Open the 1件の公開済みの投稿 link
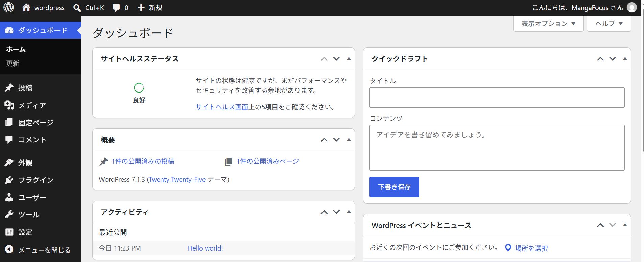The image size is (644, 262). tap(143, 161)
